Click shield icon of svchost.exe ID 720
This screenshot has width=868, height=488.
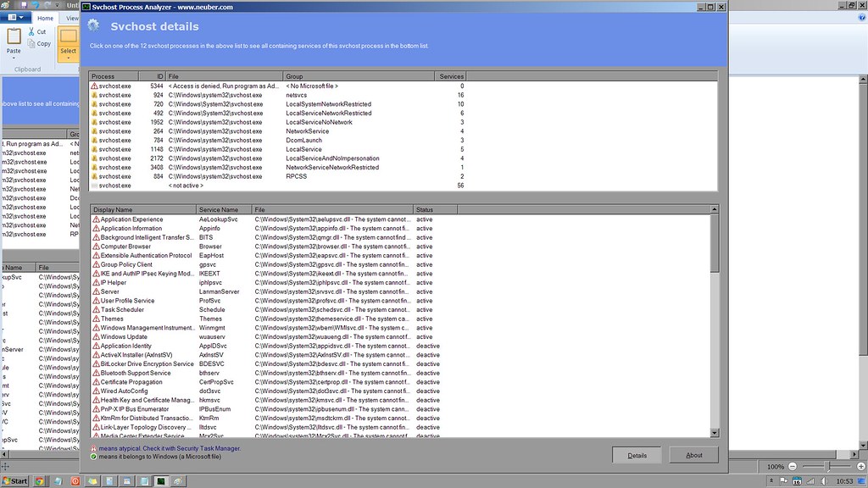click(x=94, y=104)
